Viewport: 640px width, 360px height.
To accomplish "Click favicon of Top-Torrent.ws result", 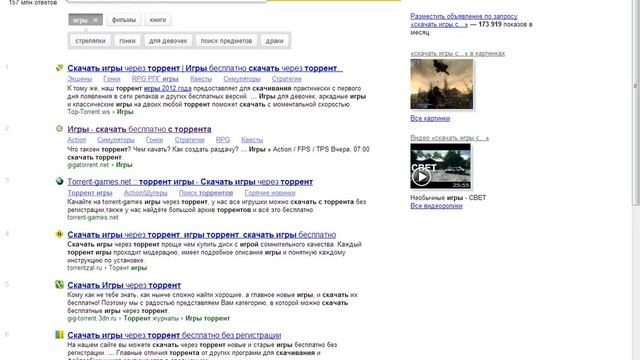I will point(60,68).
